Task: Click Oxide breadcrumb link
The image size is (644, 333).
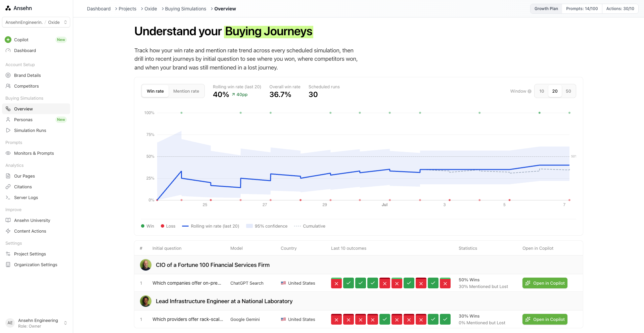Action: (x=151, y=9)
